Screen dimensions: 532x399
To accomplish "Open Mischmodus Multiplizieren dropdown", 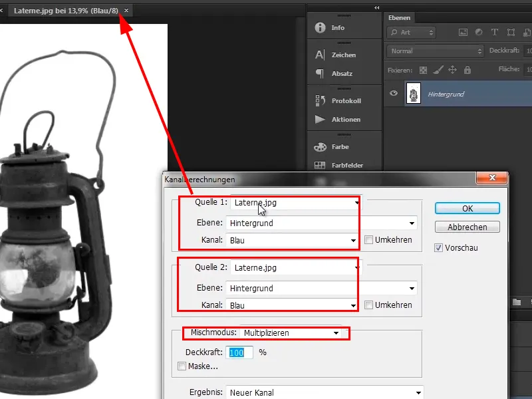I will tap(291, 333).
